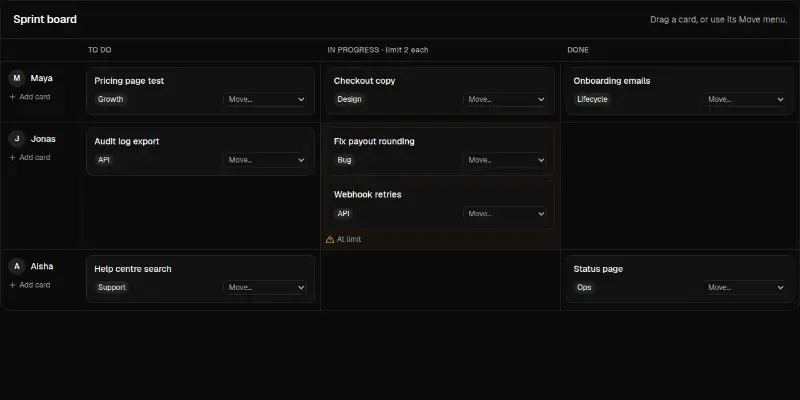Click Aisha's avatar icon
800x400 pixels.
[17, 266]
